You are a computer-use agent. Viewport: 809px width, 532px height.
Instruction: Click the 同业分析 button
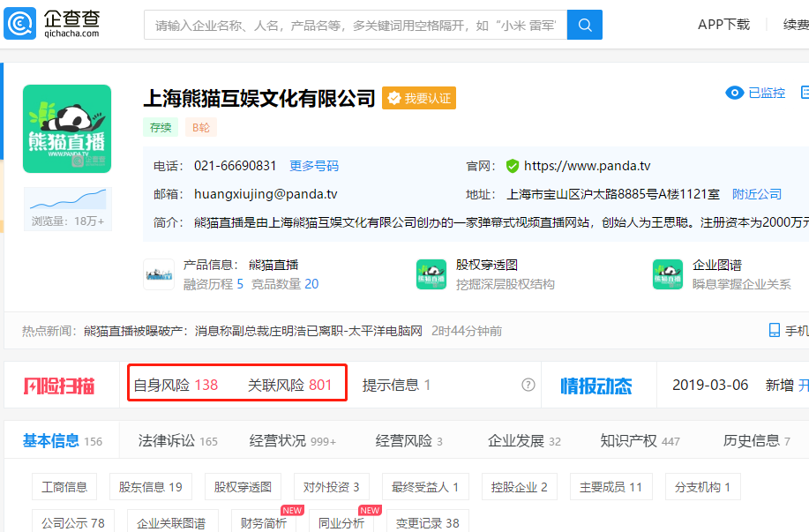click(x=341, y=521)
